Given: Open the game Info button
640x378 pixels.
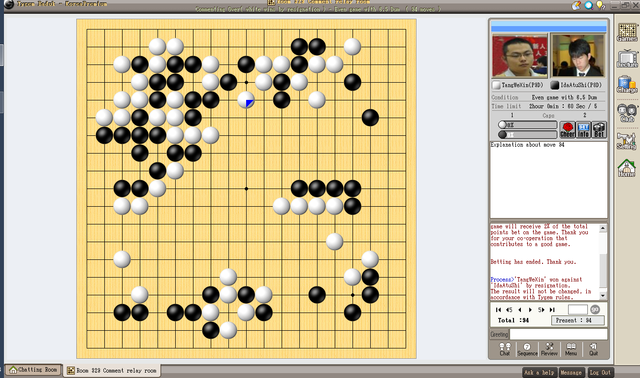Looking at the screenshot, I should pyautogui.click(x=584, y=129).
